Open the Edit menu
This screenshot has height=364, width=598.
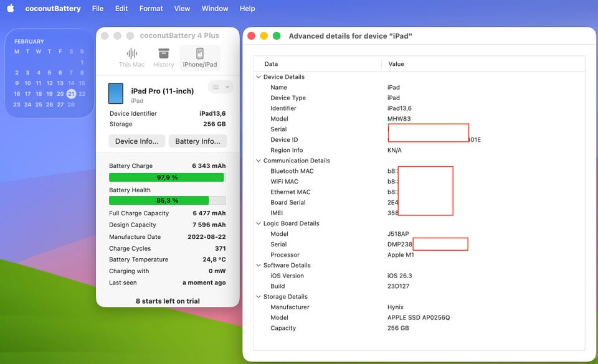[121, 8]
